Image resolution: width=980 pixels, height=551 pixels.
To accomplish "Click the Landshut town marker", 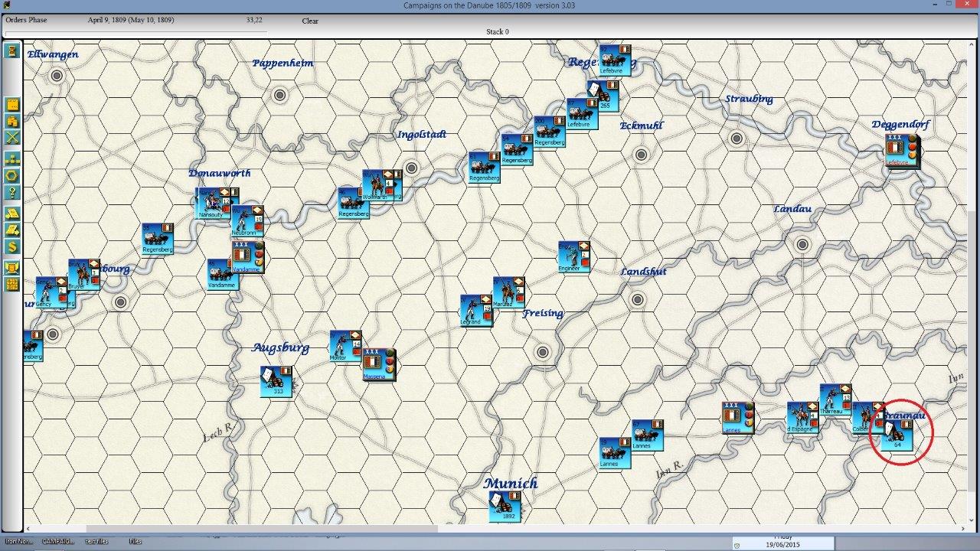I will (638, 300).
